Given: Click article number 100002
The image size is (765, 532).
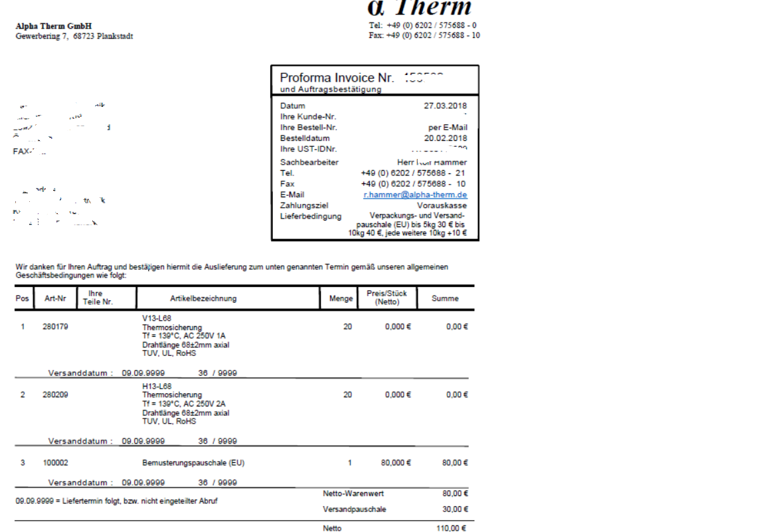Looking at the screenshot, I should (55, 463).
